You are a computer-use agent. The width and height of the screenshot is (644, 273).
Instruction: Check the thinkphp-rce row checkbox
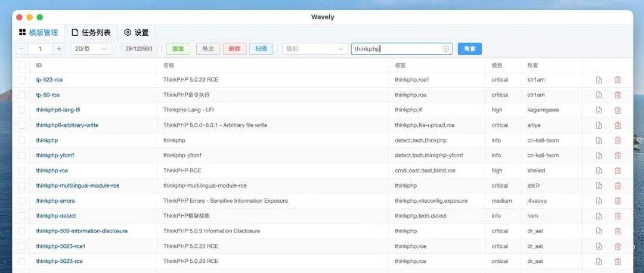(x=22, y=170)
